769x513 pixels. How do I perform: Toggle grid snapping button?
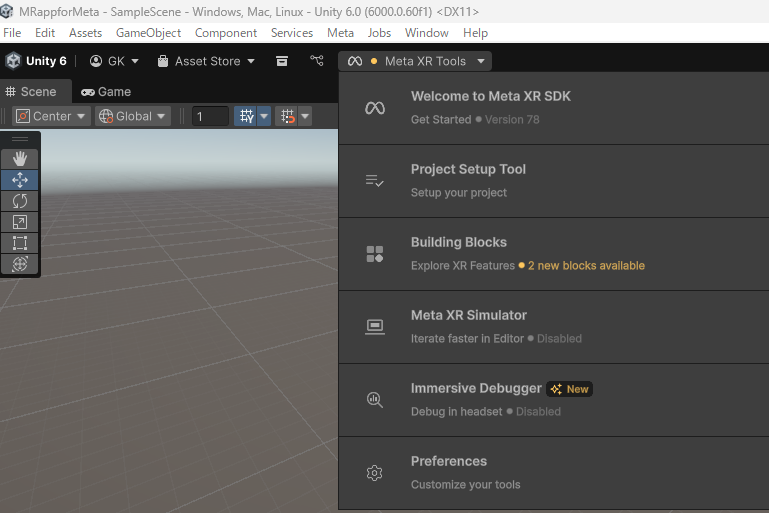click(287, 116)
